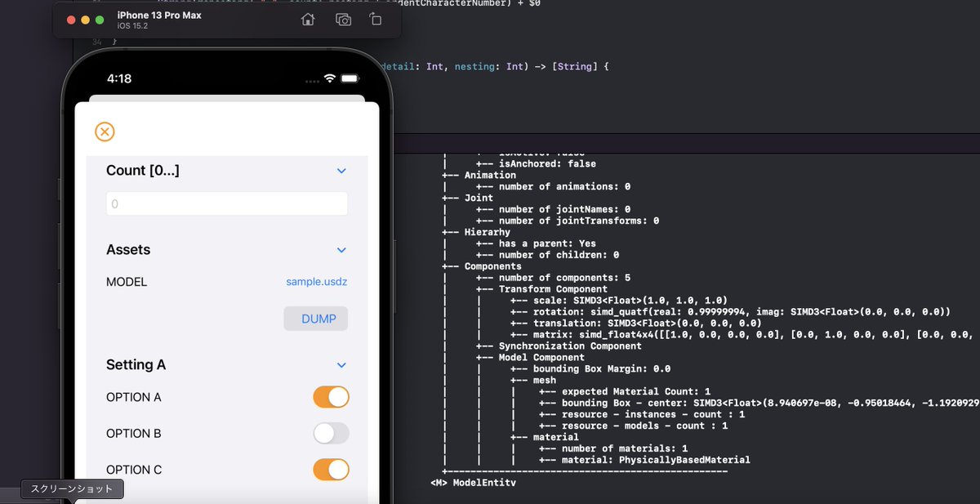
Task: Click the 'Joint' console heading line
Action: point(479,198)
